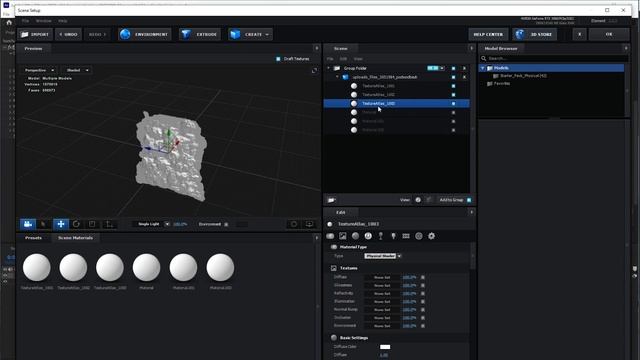Viewport: 640px width, 360px height.
Task: Collapse the Group Folder tree arrow
Action: pos(328,68)
